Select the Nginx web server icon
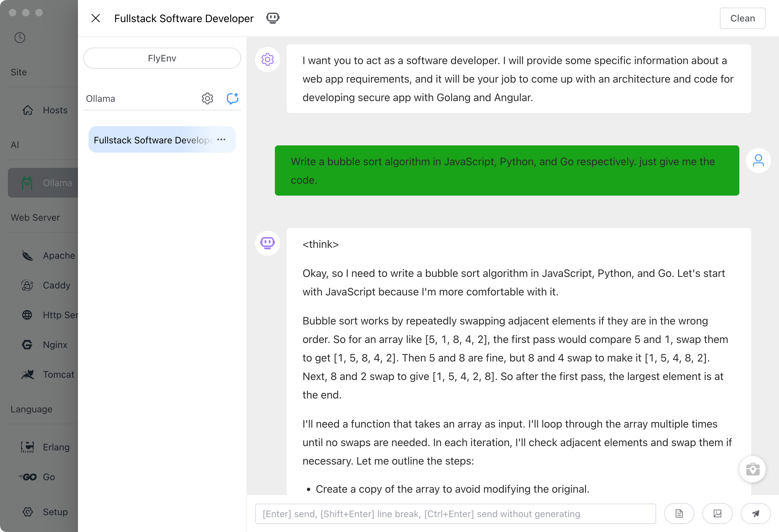This screenshot has height=532, width=779. 27,345
